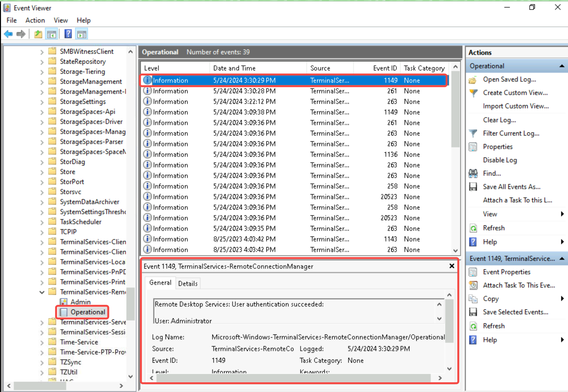568x392 pixels.
Task: Select the Event ID 1136 row
Action: 294,154
